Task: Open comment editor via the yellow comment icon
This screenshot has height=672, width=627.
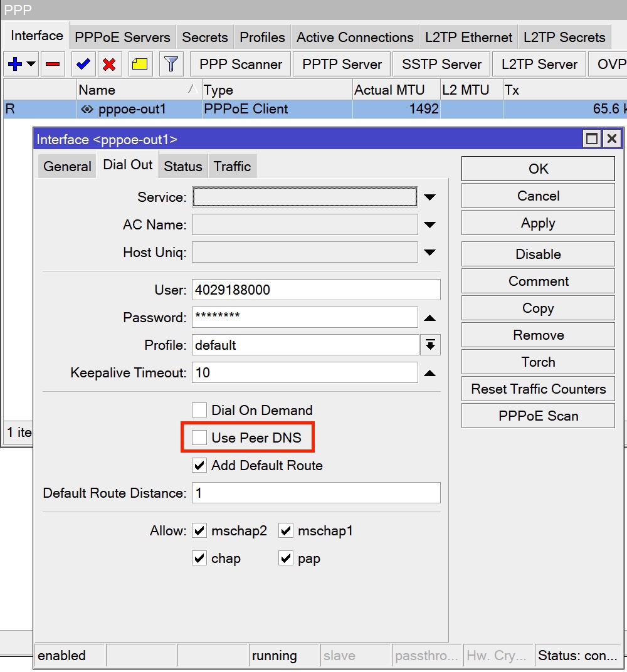Action: pyautogui.click(x=141, y=63)
